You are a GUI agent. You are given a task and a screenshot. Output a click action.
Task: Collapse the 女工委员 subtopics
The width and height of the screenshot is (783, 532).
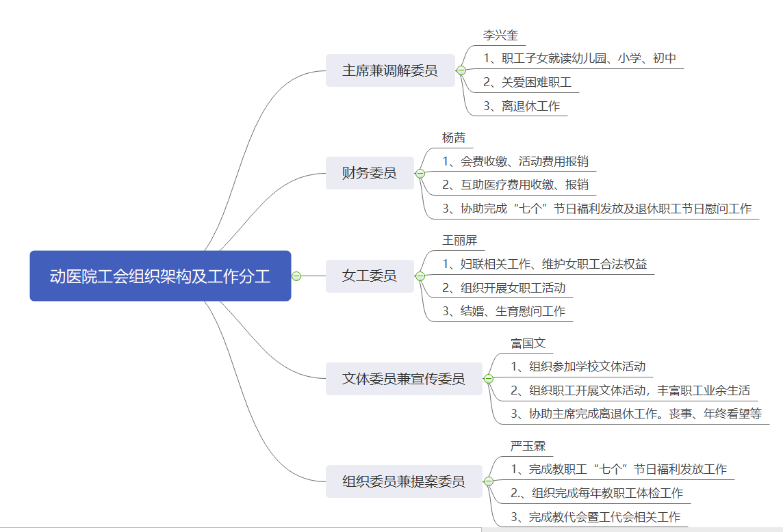click(420, 276)
